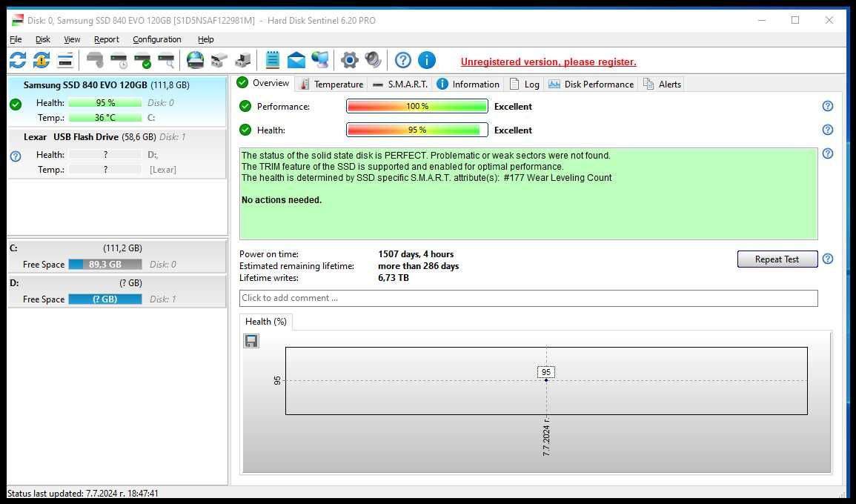Click the gray drive boxes toolbar icon

point(219,60)
